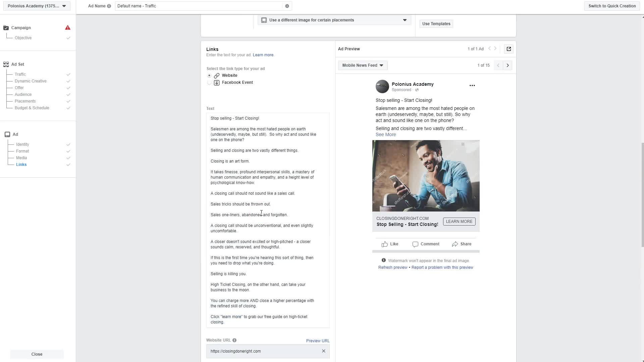Image resolution: width=644 pixels, height=362 pixels.
Task: Expand the Polonius Academy account dropdown
Action: 37,6
